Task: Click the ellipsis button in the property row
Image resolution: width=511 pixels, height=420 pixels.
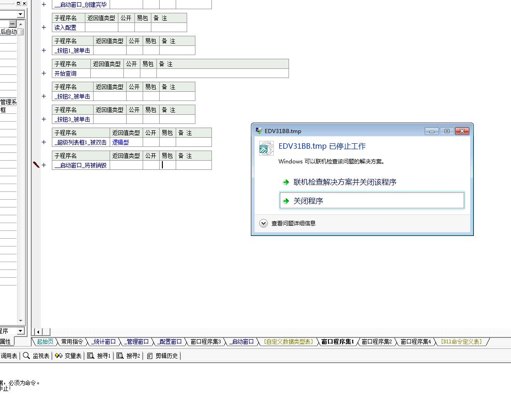Action: tap(12, 23)
